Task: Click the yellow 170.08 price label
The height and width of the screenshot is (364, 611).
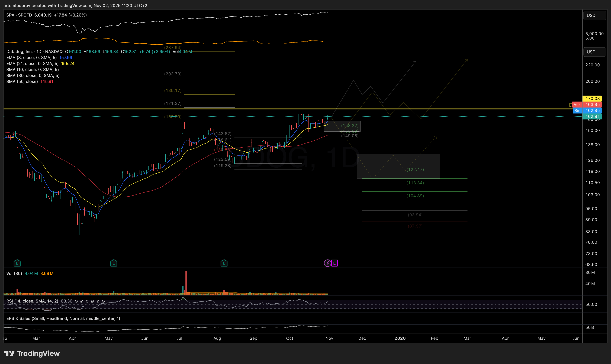Action: [x=592, y=98]
